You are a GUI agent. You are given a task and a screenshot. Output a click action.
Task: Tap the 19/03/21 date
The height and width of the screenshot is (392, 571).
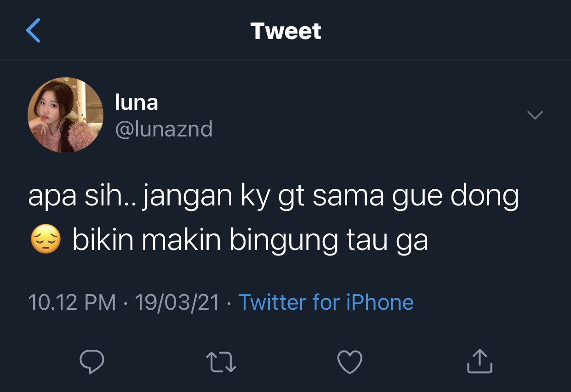[177, 302]
